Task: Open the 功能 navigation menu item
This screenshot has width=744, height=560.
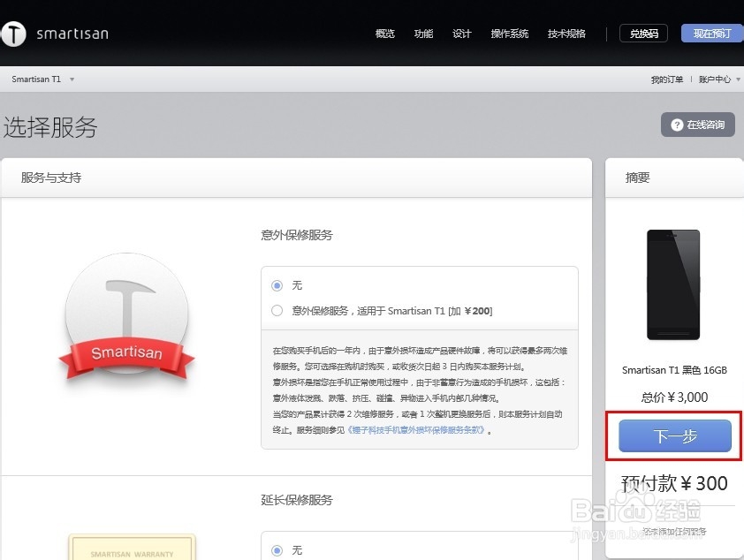Action: (423, 34)
